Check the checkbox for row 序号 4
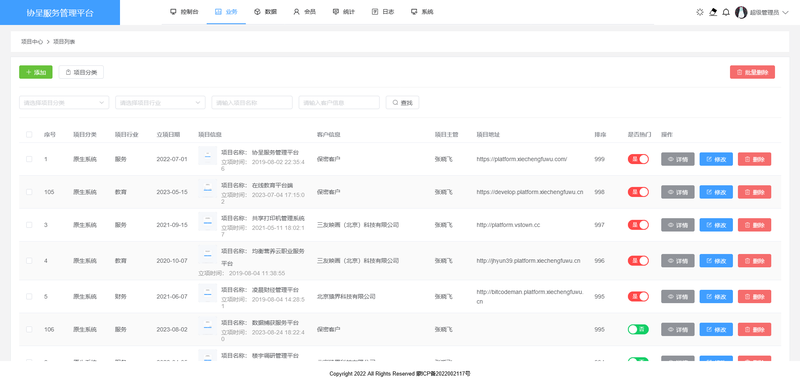 (x=29, y=261)
